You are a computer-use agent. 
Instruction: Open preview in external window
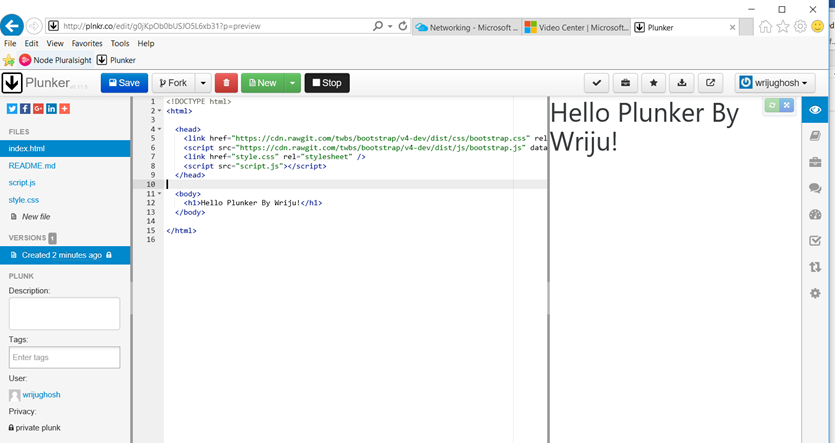click(x=710, y=83)
